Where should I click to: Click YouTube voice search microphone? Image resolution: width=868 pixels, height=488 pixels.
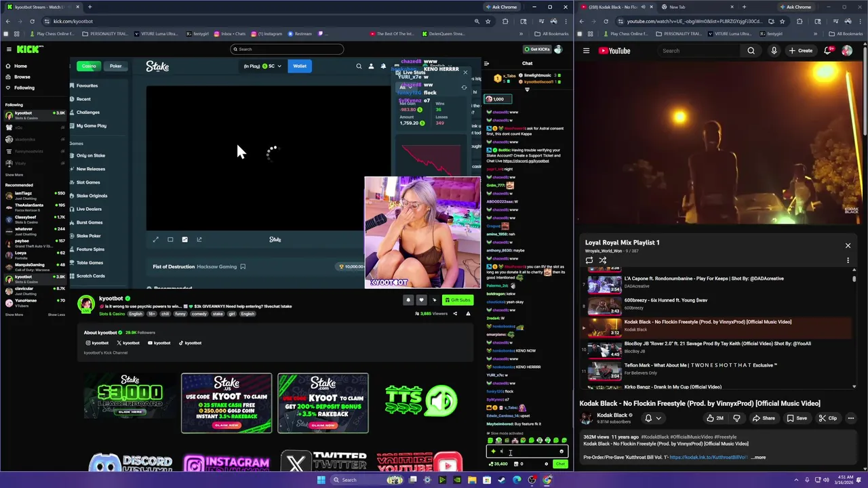774,51
